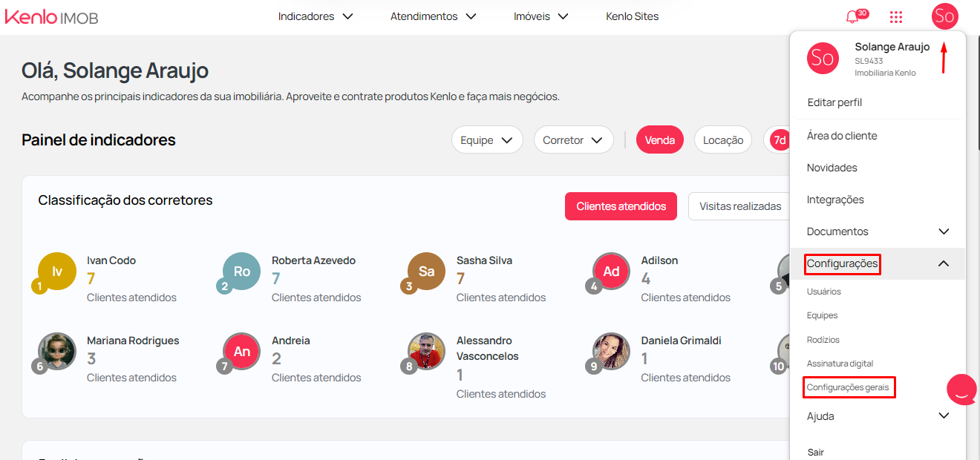This screenshot has width=980, height=460.
Task: Open Equipes under Configurações
Action: (x=822, y=315)
